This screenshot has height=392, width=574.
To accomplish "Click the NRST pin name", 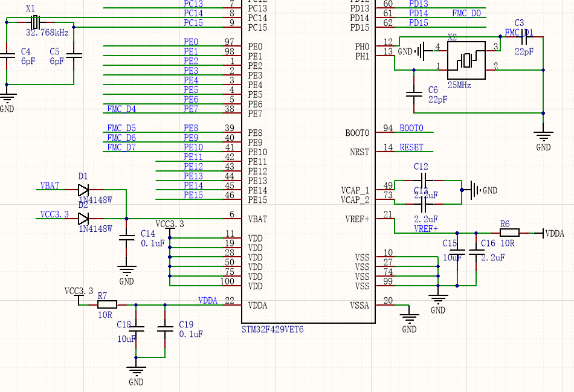I will [360, 152].
